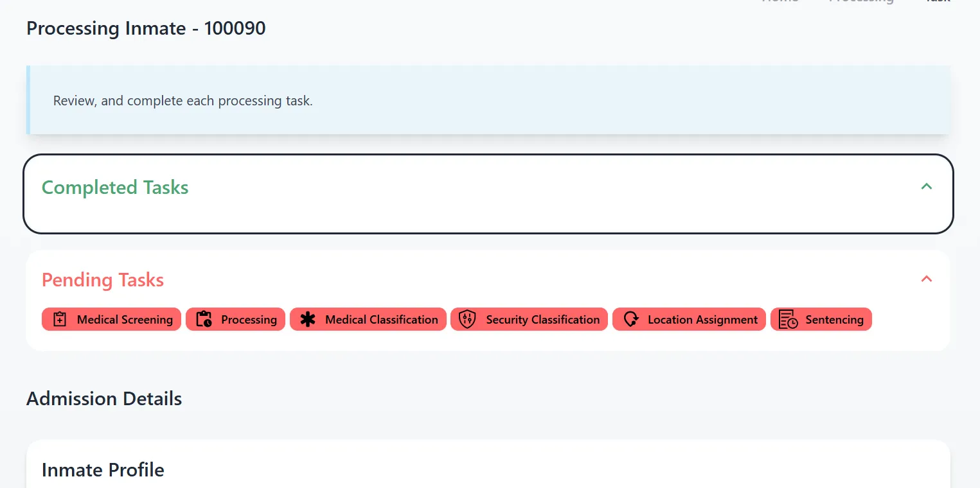Click the location icon on Location Assignment
The height and width of the screenshot is (488, 980).
(630, 319)
